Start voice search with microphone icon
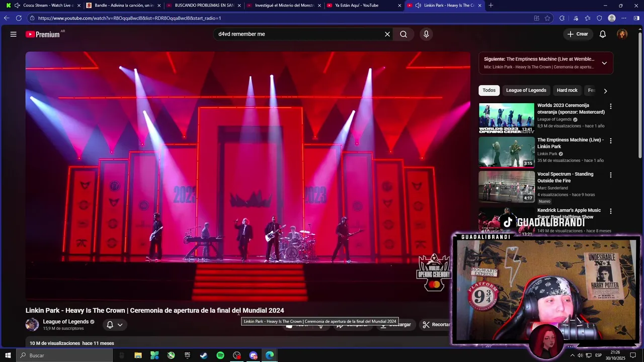The width and height of the screenshot is (644, 362). (x=426, y=34)
